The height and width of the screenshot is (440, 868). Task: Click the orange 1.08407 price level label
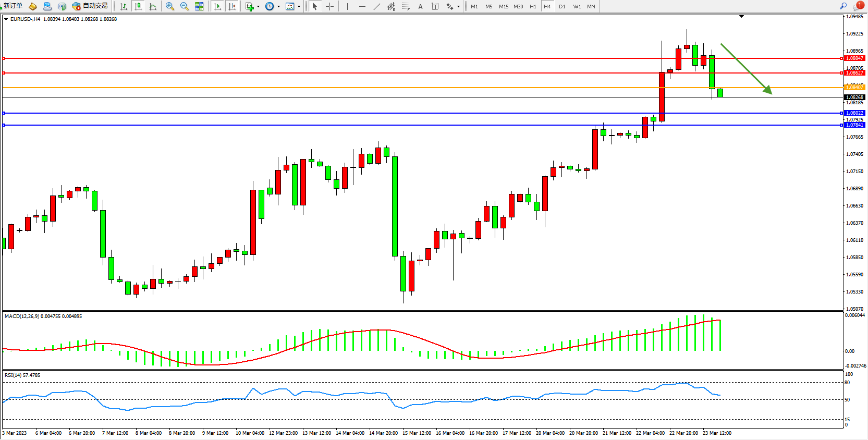click(854, 88)
